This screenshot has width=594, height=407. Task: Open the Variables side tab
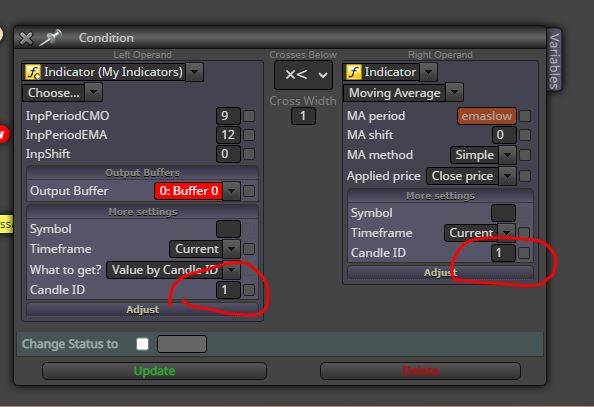point(554,60)
